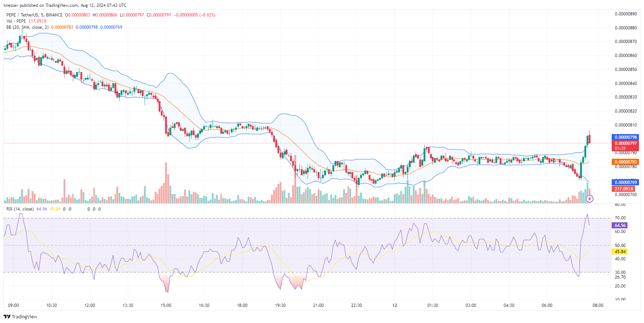This screenshot has height=323, width=644.
Task: Click the 60.00 RSI scale label
Action: click(x=620, y=232)
